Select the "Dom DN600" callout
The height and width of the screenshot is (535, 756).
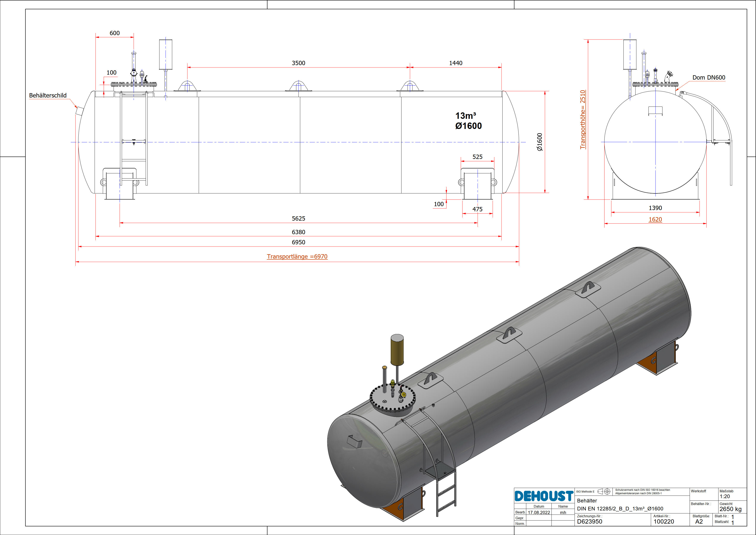[x=709, y=77]
